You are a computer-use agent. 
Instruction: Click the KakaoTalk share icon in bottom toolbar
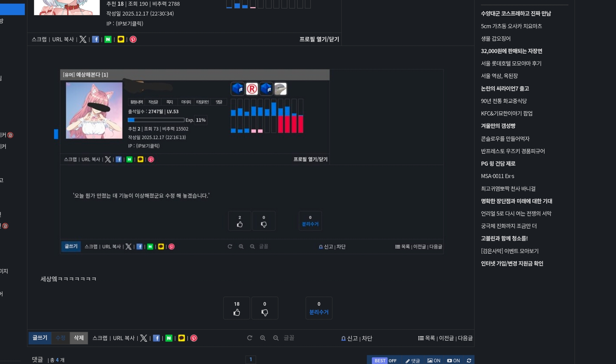[181, 338]
